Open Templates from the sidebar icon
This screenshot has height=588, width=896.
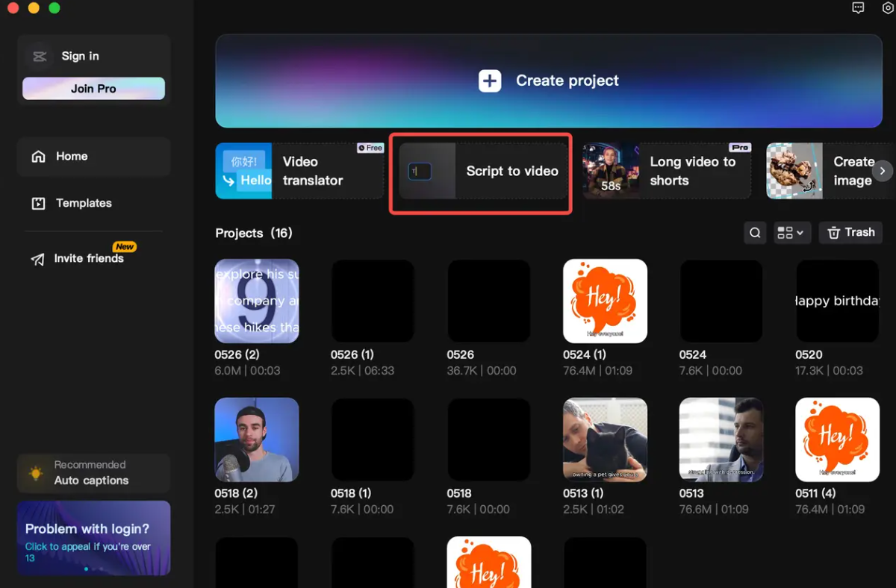[x=38, y=202]
